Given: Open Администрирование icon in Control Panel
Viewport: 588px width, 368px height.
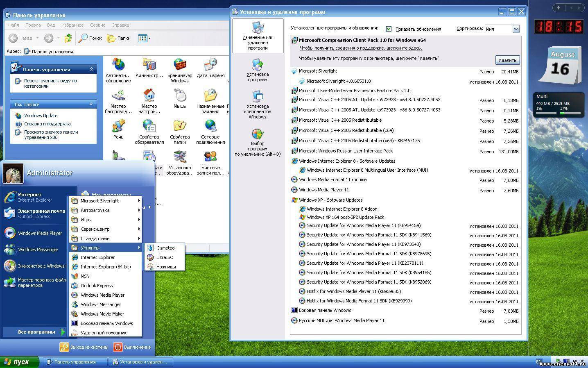Looking at the screenshot, I should point(149,68).
